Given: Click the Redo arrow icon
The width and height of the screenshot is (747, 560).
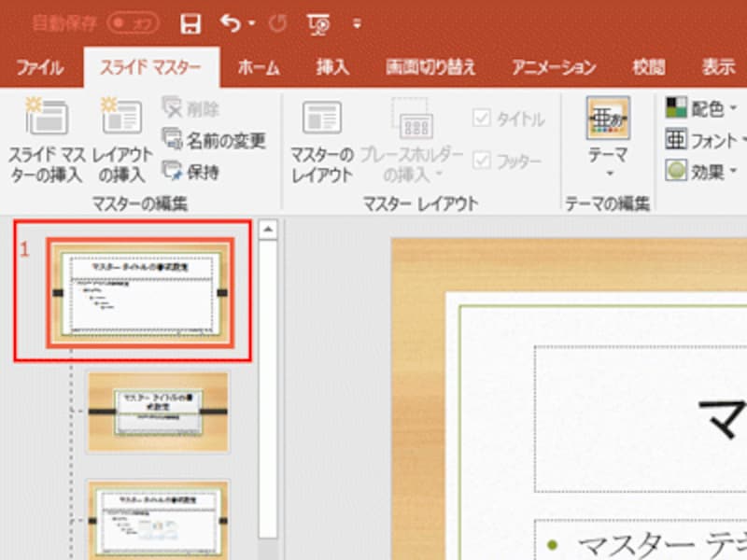Looking at the screenshot, I should (277, 23).
